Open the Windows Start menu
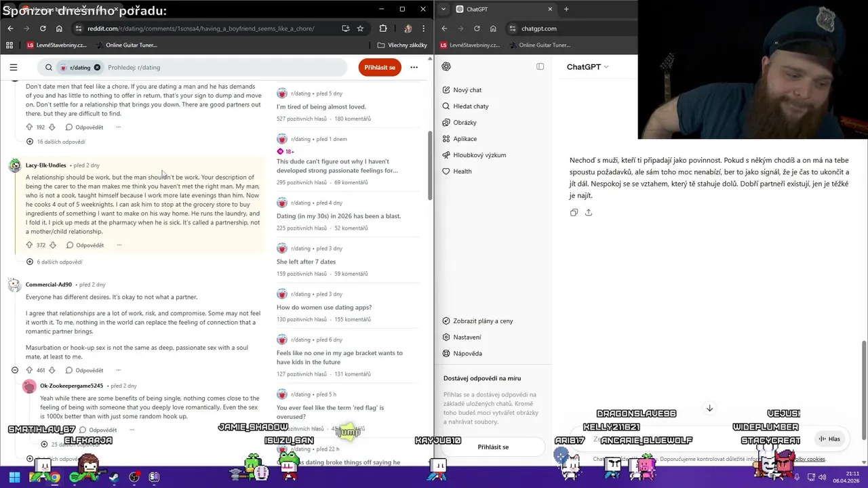Image resolution: width=868 pixels, height=488 pixels. (x=14, y=476)
